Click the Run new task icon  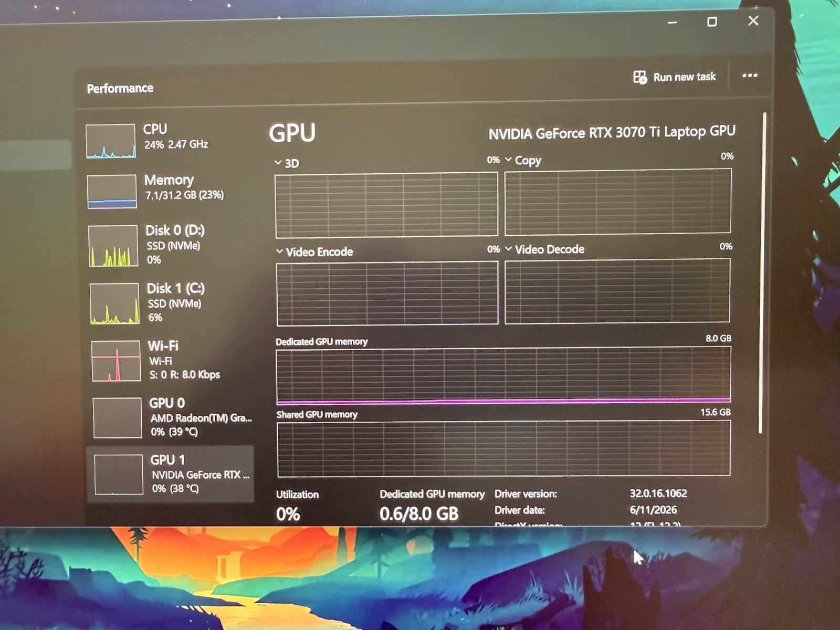coord(640,77)
